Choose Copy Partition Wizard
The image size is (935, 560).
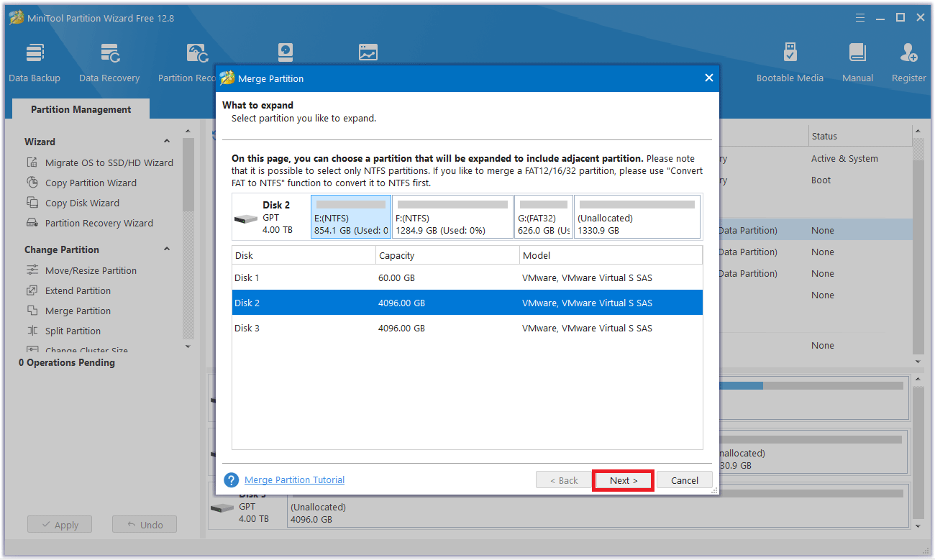point(91,183)
